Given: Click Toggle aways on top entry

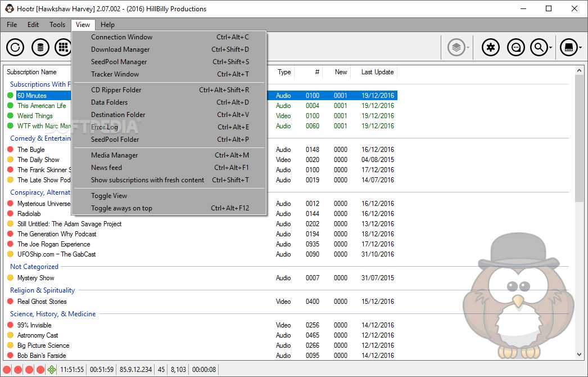Looking at the screenshot, I should coord(169,208).
